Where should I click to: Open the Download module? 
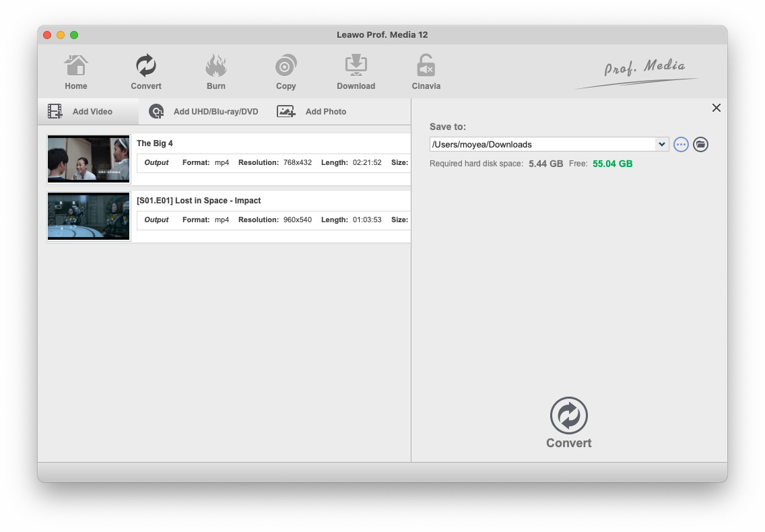tap(356, 72)
